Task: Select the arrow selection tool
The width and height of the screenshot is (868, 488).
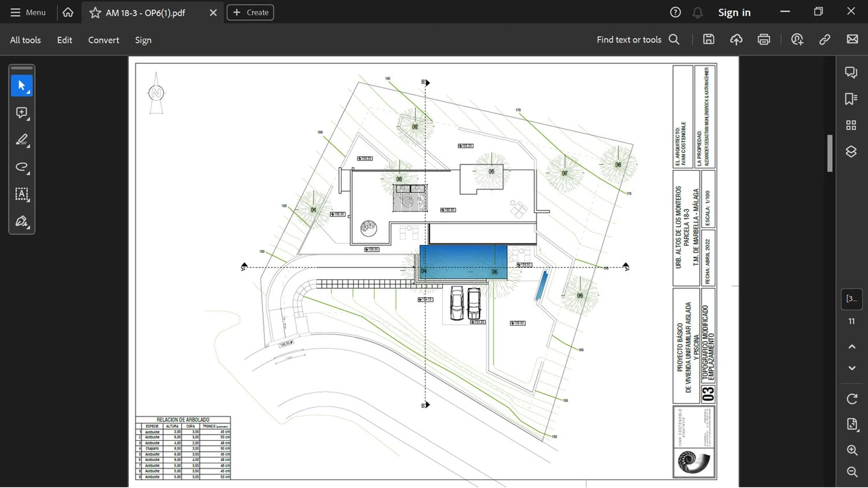Action: 21,86
